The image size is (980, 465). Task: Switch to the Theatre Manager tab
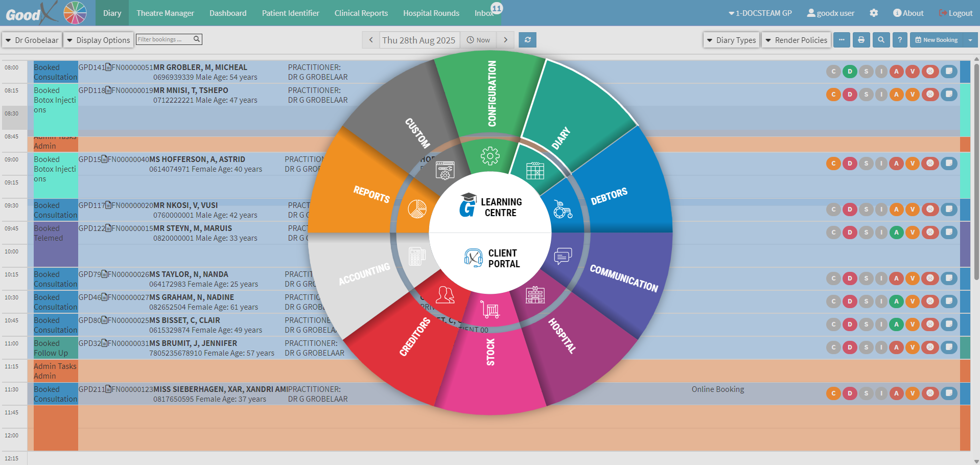pyautogui.click(x=165, y=13)
